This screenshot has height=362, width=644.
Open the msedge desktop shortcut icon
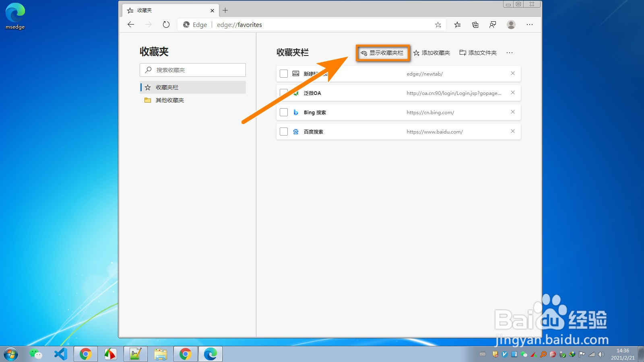coord(15,16)
